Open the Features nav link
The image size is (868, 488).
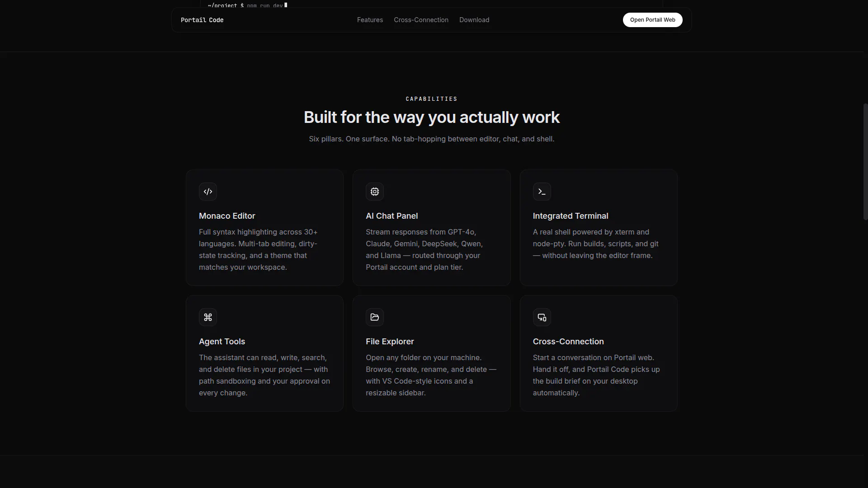tap(370, 20)
